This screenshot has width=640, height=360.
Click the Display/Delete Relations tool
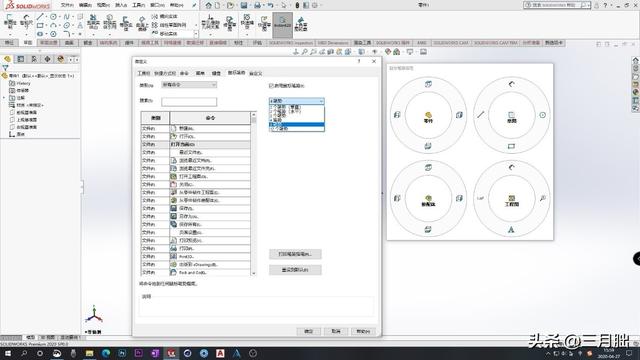coord(210,22)
